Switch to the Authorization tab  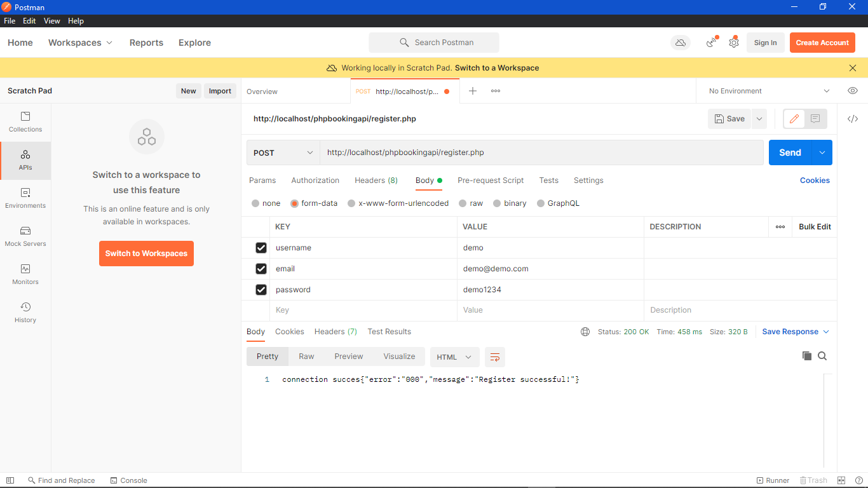click(x=315, y=180)
